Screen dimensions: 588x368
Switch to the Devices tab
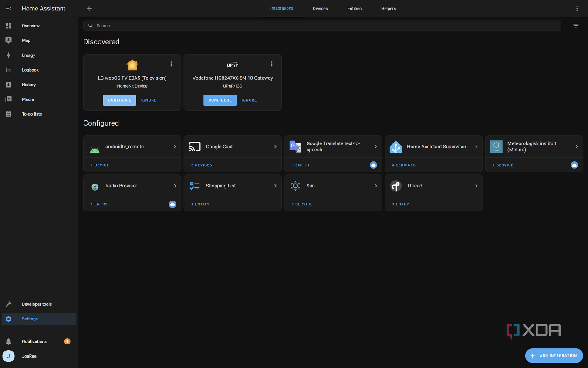point(320,8)
